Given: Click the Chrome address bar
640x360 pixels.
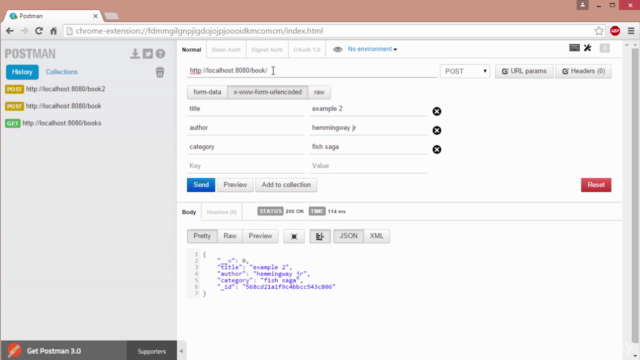Looking at the screenshot, I should (327, 31).
